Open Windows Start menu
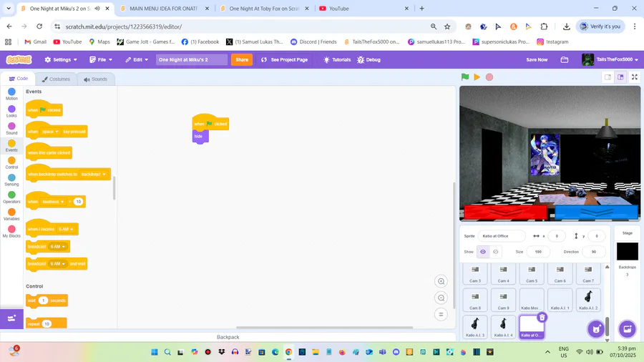644x362 pixels. (x=155, y=352)
